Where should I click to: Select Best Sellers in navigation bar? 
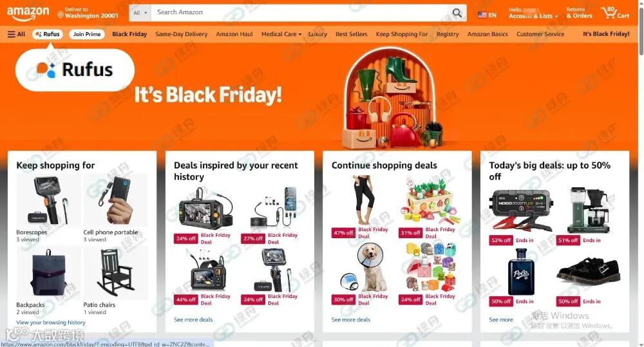pos(351,34)
